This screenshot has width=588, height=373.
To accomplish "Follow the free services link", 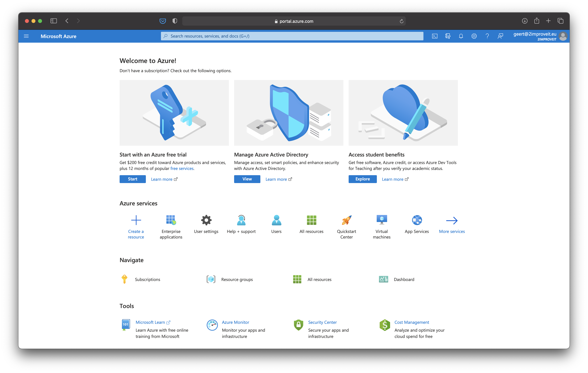I will (x=182, y=168).
